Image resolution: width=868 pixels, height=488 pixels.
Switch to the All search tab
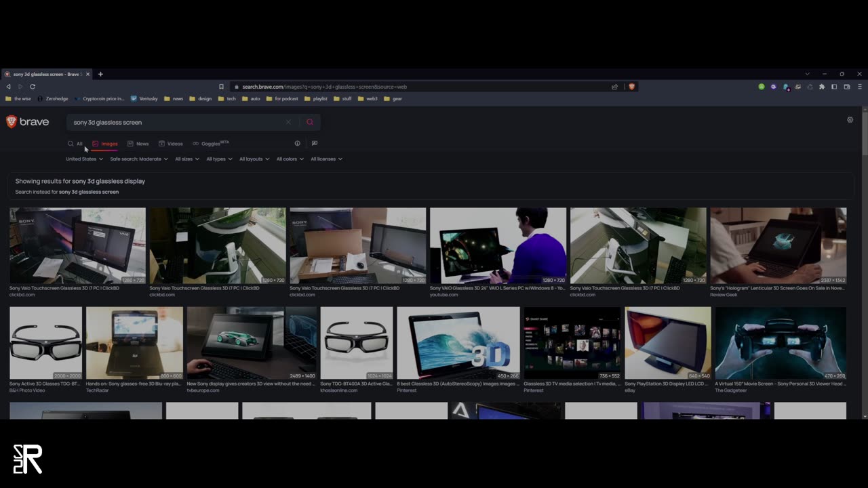75,144
